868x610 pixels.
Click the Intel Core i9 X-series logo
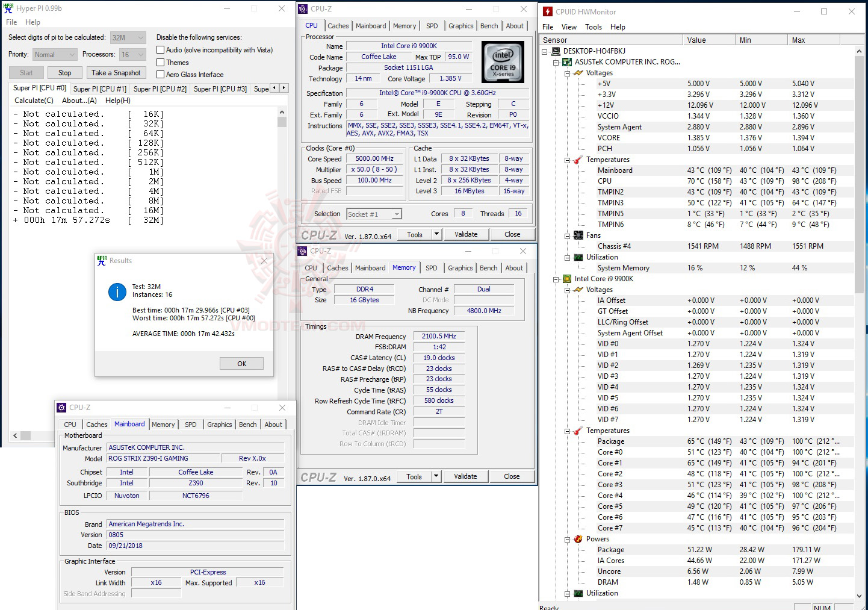coord(503,62)
